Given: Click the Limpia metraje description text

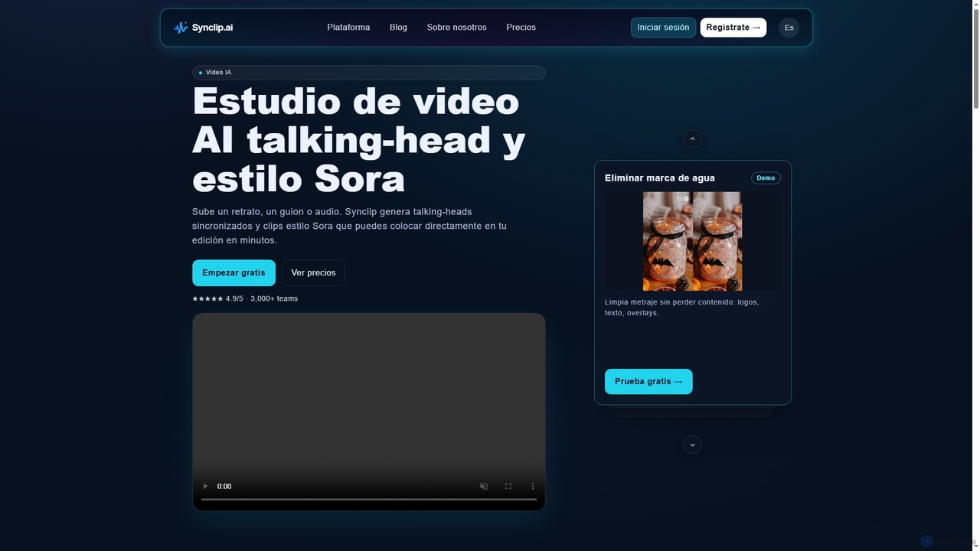Looking at the screenshot, I should point(682,308).
